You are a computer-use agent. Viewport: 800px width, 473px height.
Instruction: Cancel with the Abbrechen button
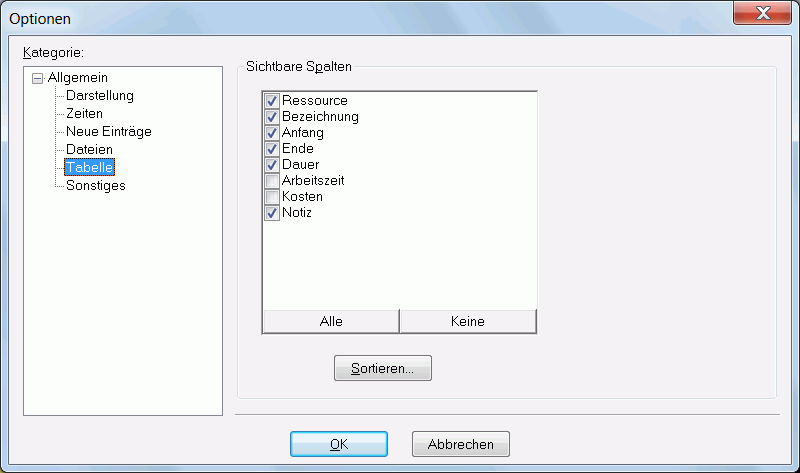pos(460,444)
